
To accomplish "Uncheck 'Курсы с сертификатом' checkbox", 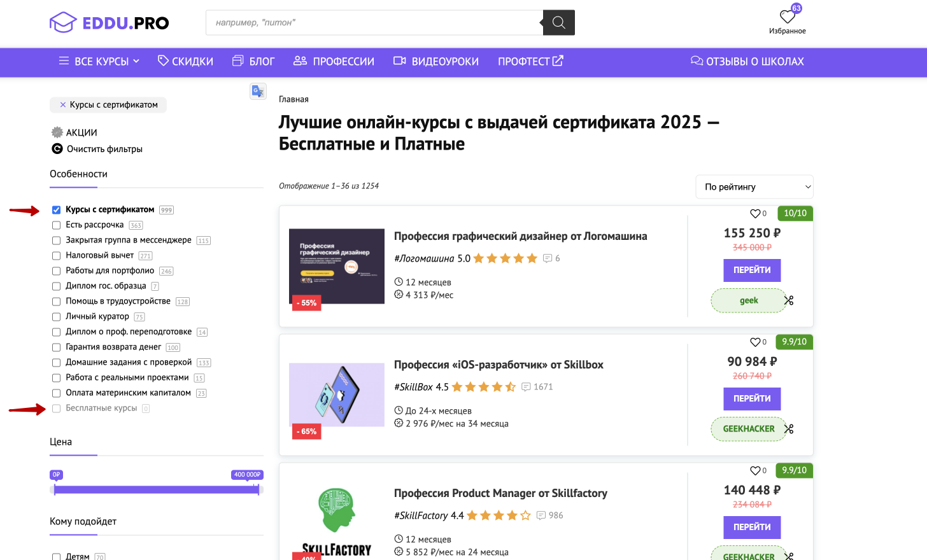I will coord(56,210).
